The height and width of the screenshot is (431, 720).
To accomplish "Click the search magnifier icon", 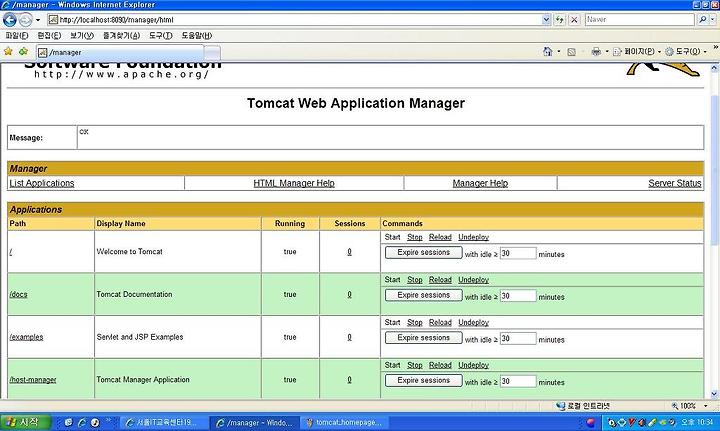I will coord(703,20).
